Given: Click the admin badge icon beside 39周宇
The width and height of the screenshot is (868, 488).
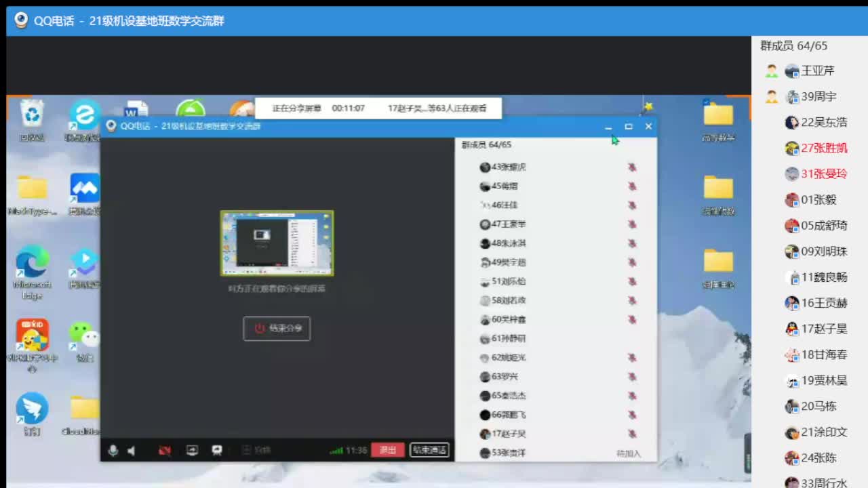Looking at the screenshot, I should pos(772,97).
